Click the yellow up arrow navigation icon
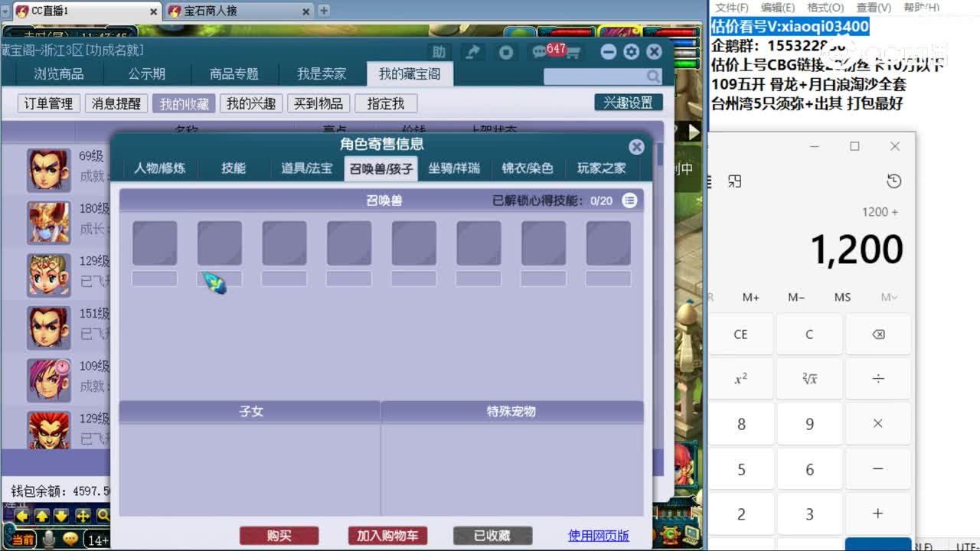980x551 pixels. tap(41, 517)
